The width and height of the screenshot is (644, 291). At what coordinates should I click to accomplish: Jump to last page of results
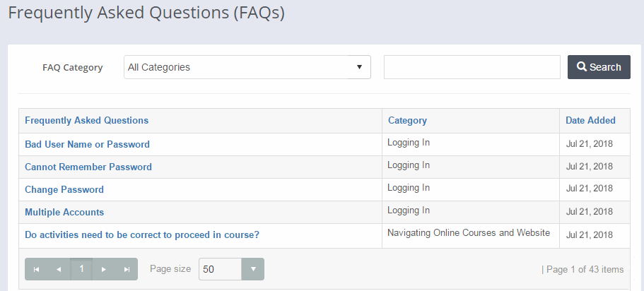point(127,269)
